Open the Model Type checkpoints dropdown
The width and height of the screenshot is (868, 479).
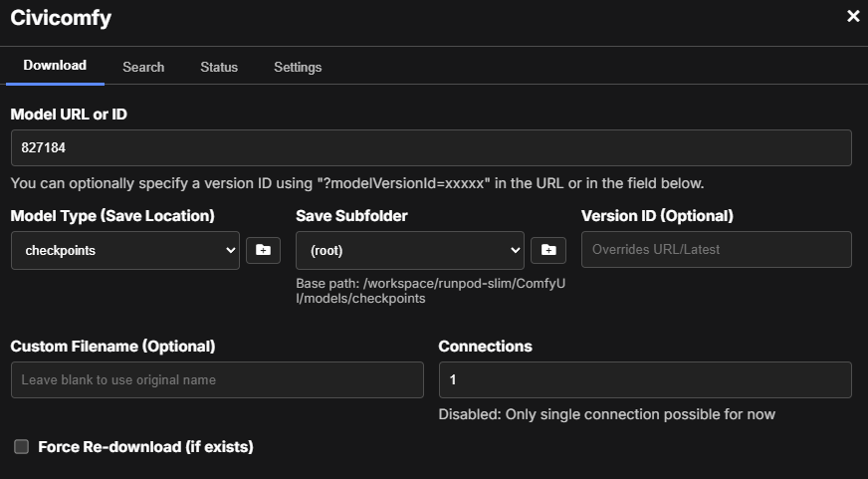point(125,250)
